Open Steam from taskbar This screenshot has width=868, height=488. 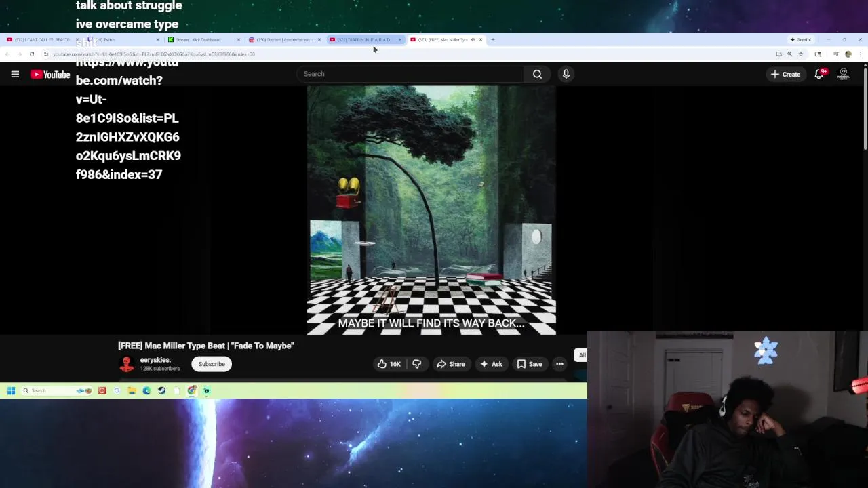point(161,390)
